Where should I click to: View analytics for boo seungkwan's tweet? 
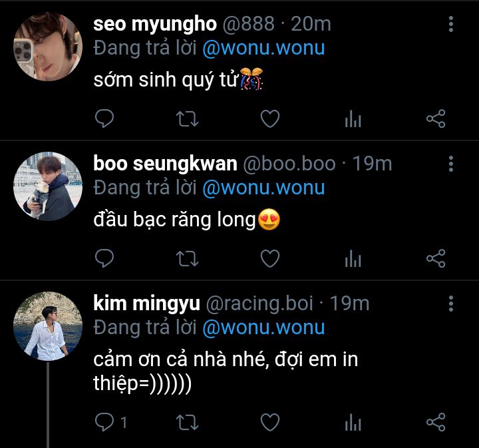(x=353, y=258)
